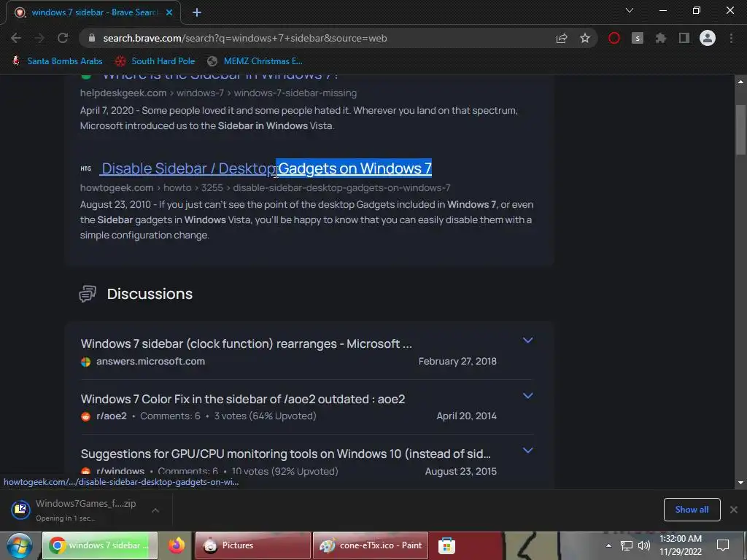Screen dimensions: 747x560
Task: Click Show all downloads button
Action: click(x=692, y=510)
